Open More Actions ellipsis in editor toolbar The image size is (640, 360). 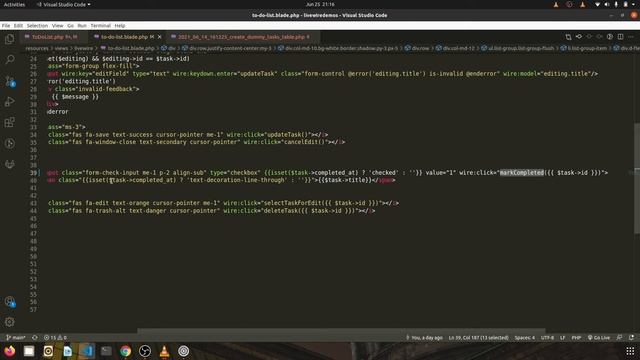point(631,37)
